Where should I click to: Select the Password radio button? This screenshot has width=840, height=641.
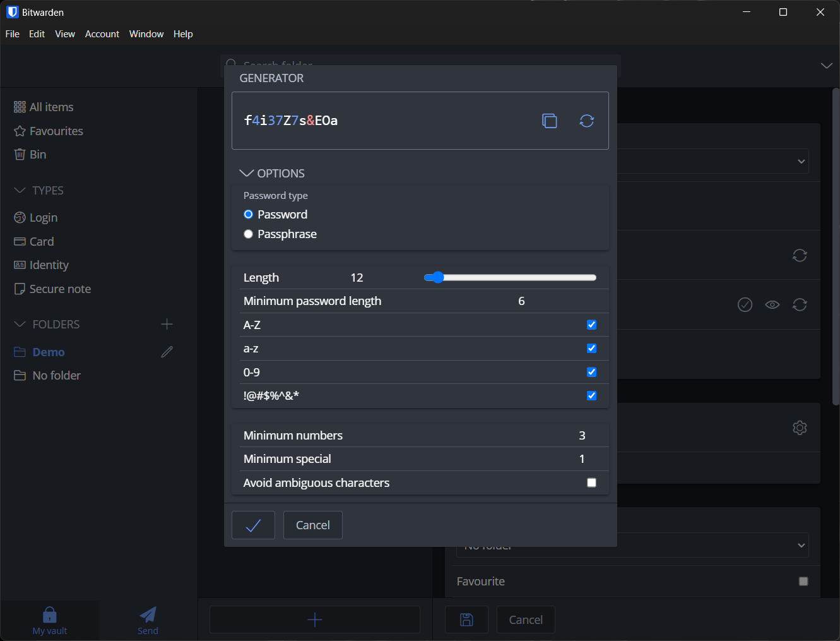[248, 214]
